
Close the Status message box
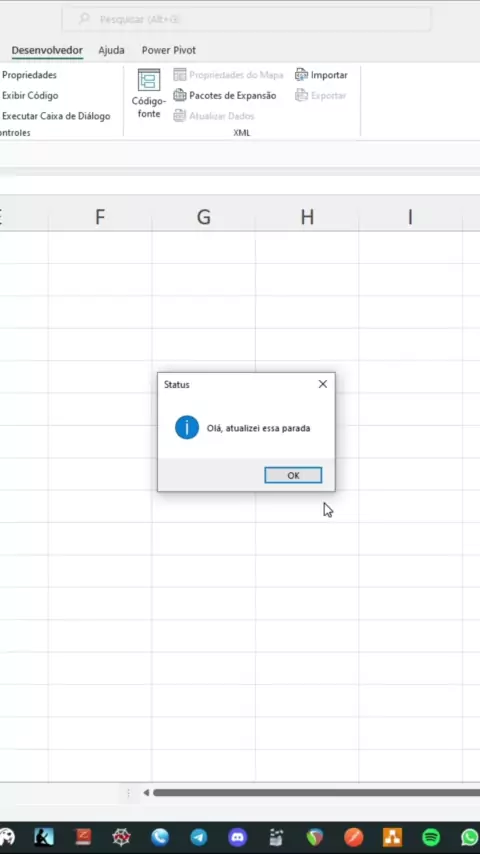pos(323,384)
